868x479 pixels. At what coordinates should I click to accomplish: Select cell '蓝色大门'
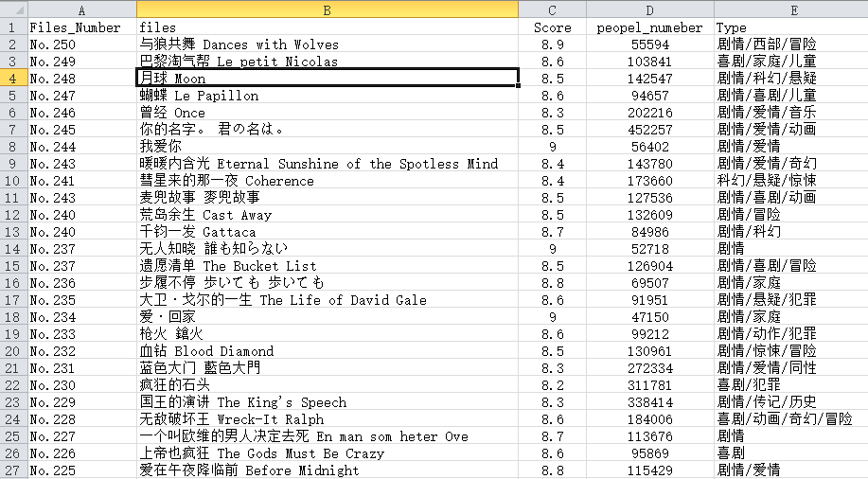[328, 367]
